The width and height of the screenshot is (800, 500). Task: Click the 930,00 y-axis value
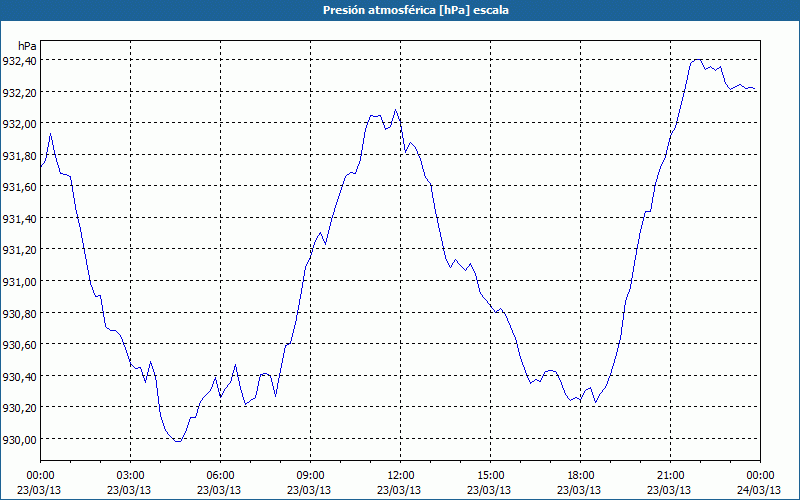pos(19,439)
